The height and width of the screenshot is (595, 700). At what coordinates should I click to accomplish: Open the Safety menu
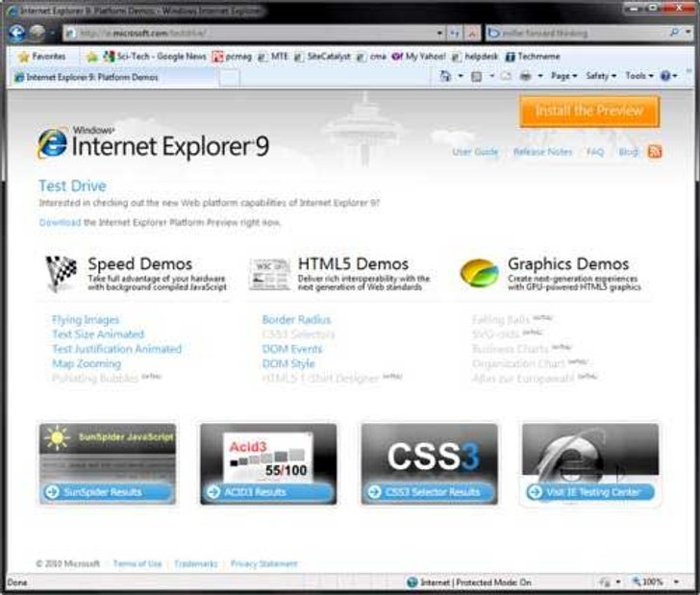601,76
